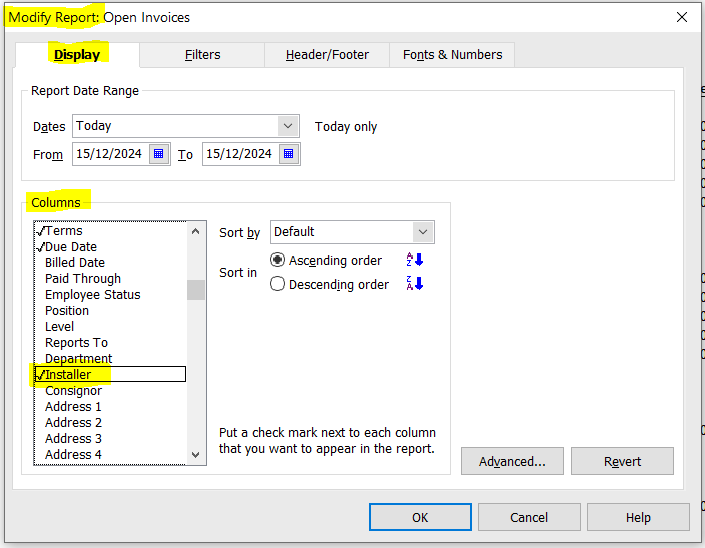
Task: Open the Header/Footer tab
Action: pos(327,55)
